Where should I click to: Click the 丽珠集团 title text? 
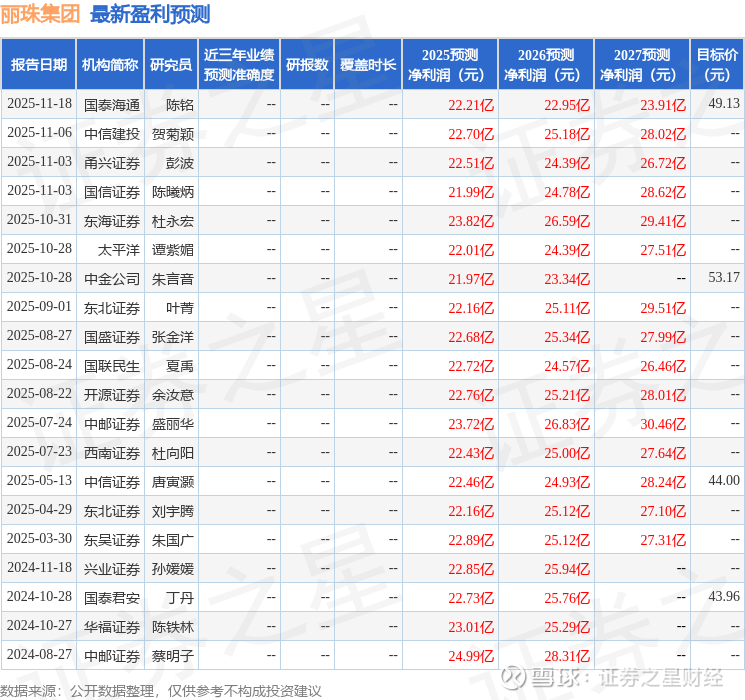tap(40, 14)
